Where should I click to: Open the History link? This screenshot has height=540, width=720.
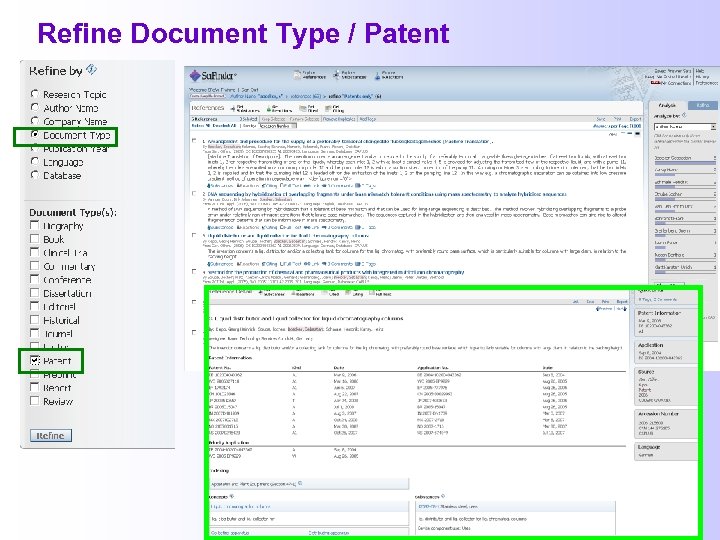click(x=702, y=77)
